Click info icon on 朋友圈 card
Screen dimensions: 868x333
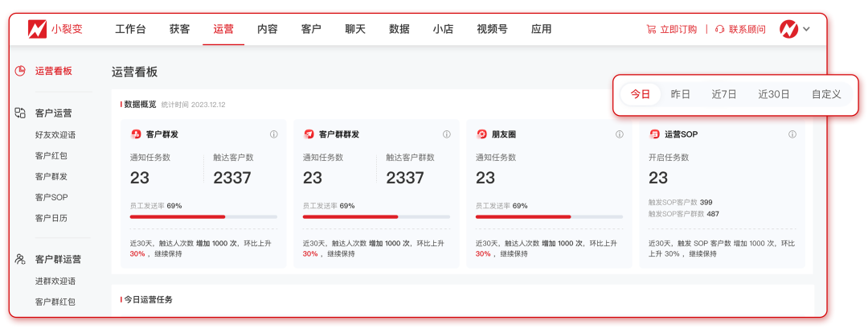pos(619,134)
